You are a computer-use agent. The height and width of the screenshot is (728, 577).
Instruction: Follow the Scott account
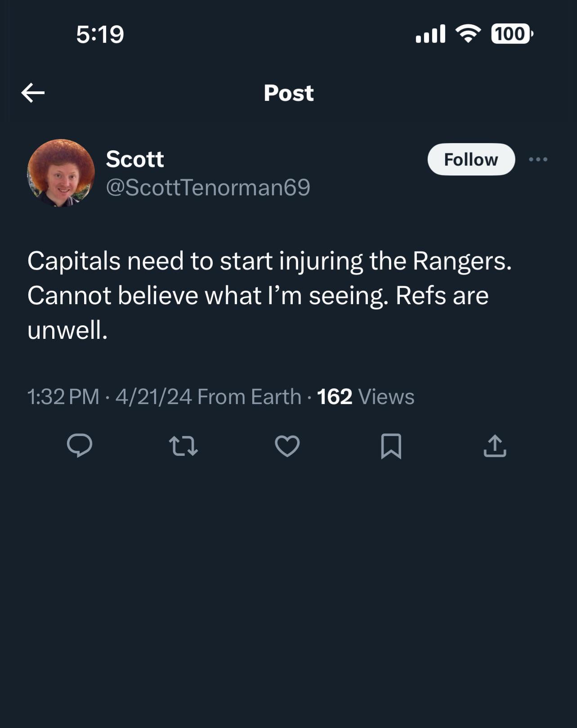pyautogui.click(x=471, y=159)
